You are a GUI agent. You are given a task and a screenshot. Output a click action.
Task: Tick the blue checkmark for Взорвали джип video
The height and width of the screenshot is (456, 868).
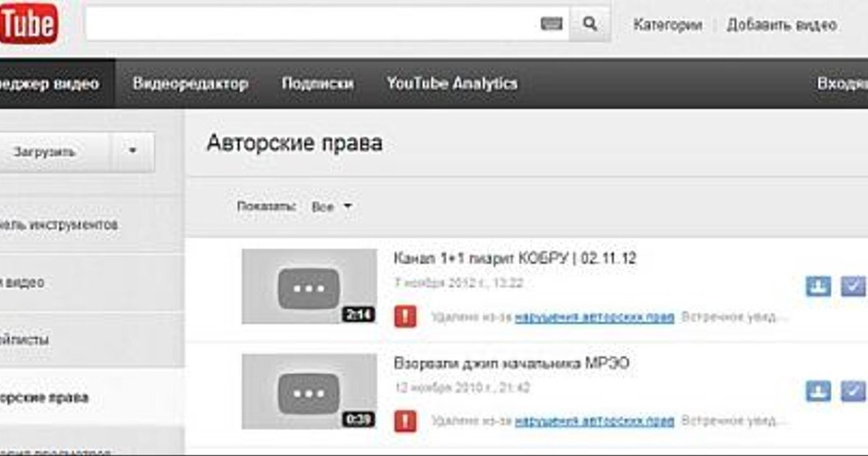(x=853, y=392)
